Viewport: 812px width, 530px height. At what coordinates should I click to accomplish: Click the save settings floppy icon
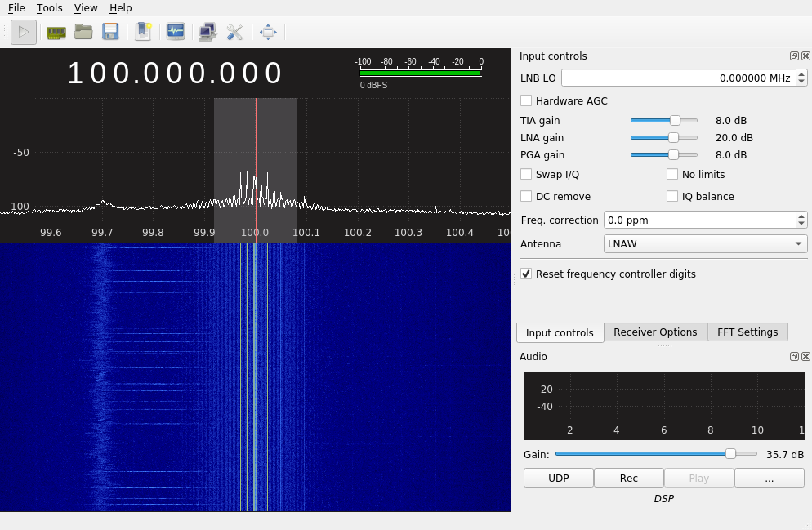pyautogui.click(x=110, y=32)
